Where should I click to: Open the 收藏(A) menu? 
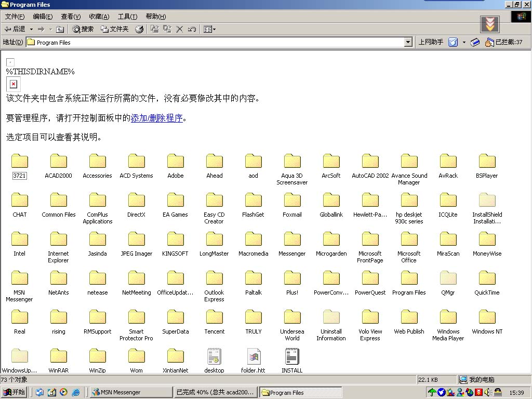click(99, 16)
